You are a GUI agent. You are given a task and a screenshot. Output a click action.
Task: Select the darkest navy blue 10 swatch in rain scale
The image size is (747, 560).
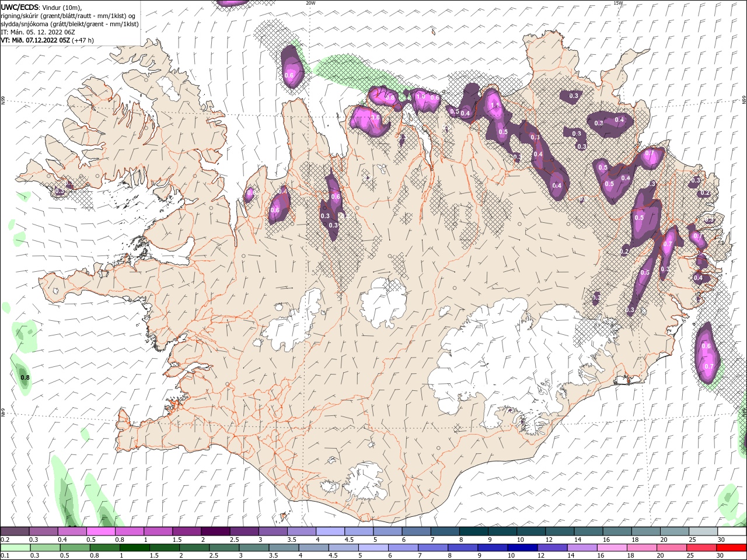pos(522,547)
